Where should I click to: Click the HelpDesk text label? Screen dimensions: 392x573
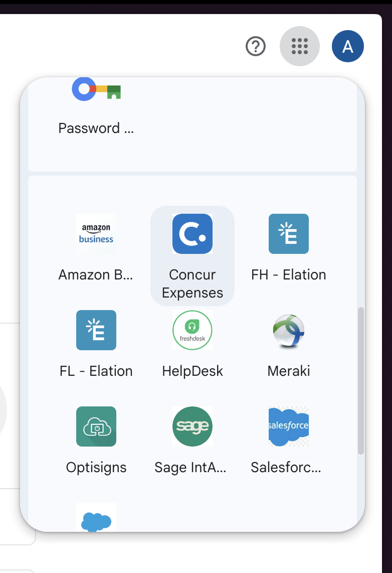[192, 371]
